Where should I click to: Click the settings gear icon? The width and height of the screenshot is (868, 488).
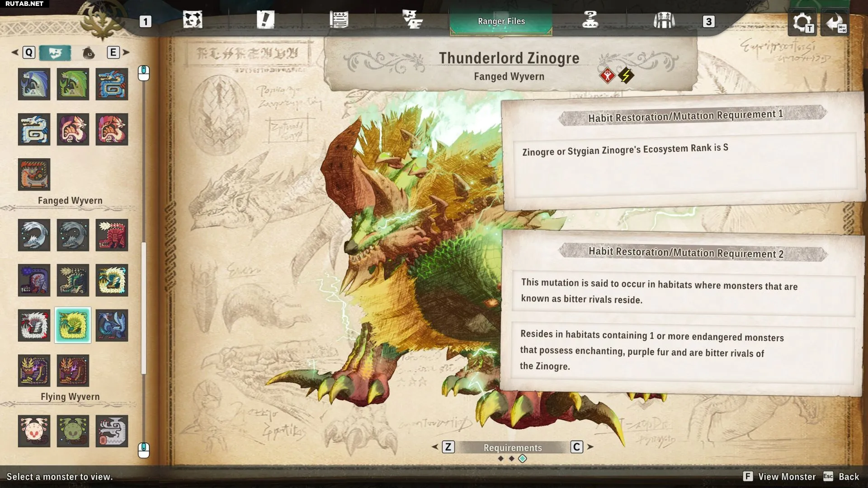tap(802, 23)
